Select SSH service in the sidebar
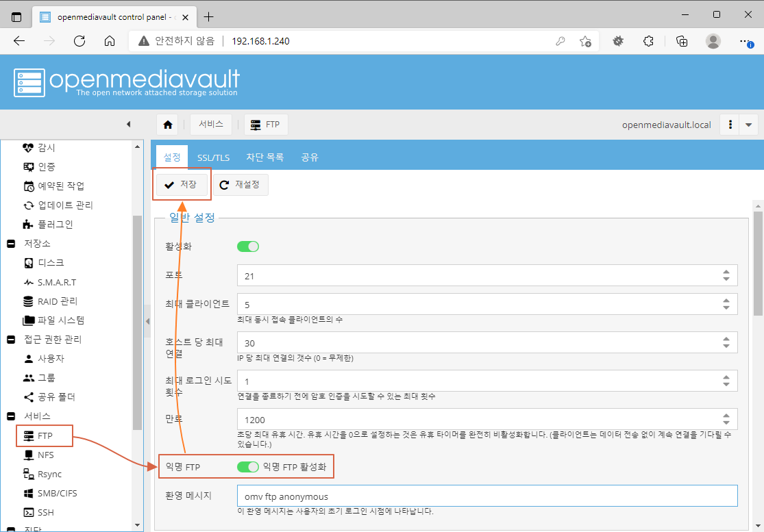The image size is (764, 532). coord(38,513)
